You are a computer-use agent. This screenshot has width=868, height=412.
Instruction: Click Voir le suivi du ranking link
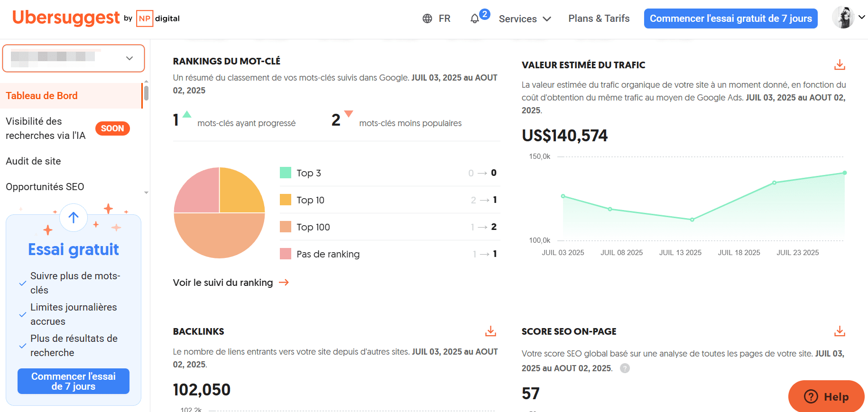tap(223, 283)
